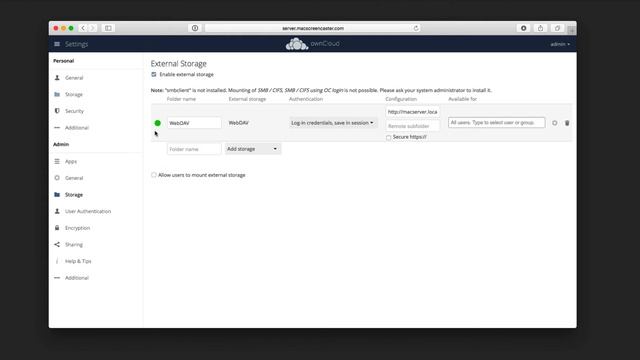Show the Safari tab overview icon
The width and height of the screenshot is (640, 360).
557,28
